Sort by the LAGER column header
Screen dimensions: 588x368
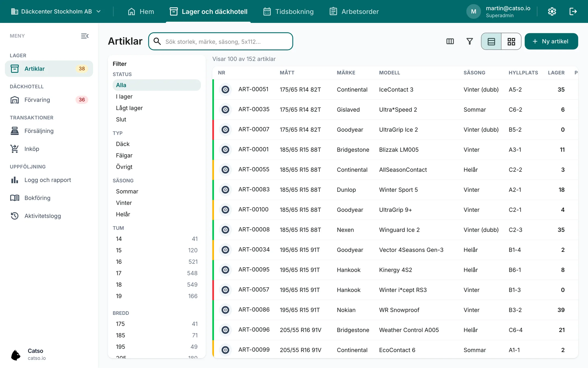coord(556,73)
